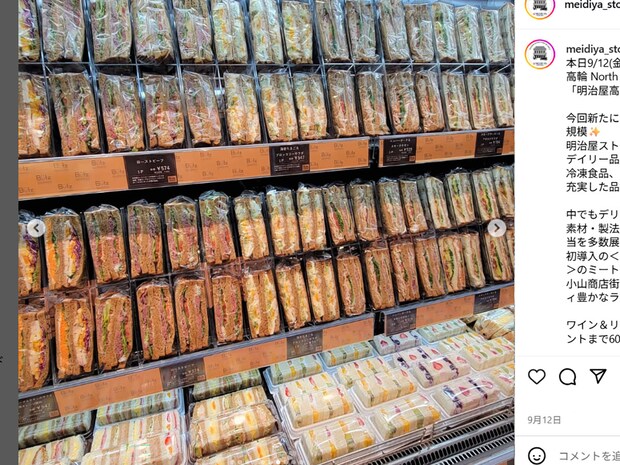This screenshot has height=465, width=620.
Task: Like the post with the heart icon
Action: 537,377
